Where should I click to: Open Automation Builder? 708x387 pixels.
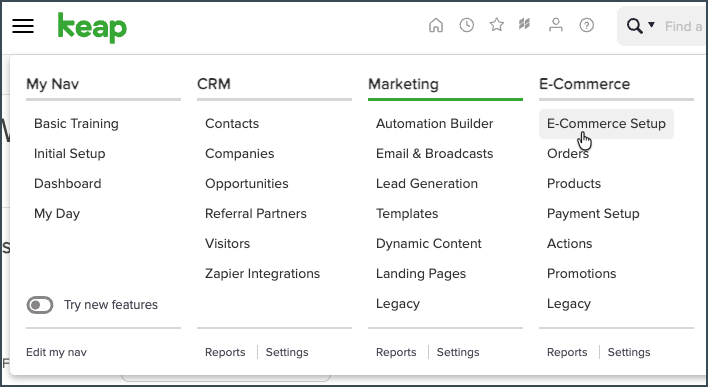pyautogui.click(x=434, y=124)
